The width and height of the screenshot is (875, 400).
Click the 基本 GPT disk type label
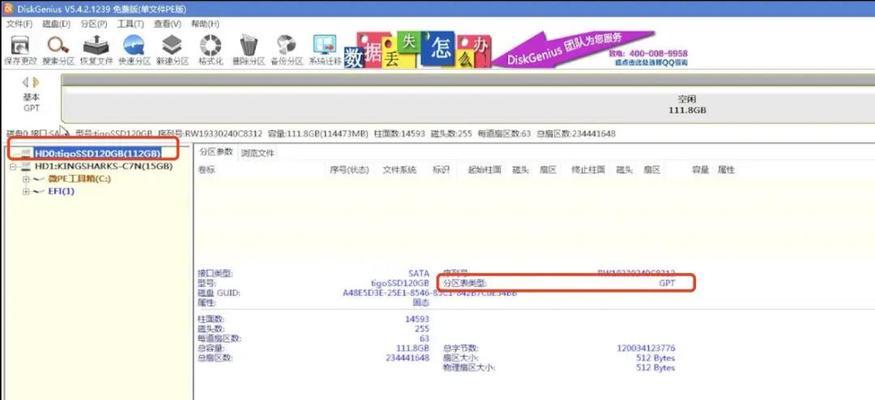(x=31, y=102)
